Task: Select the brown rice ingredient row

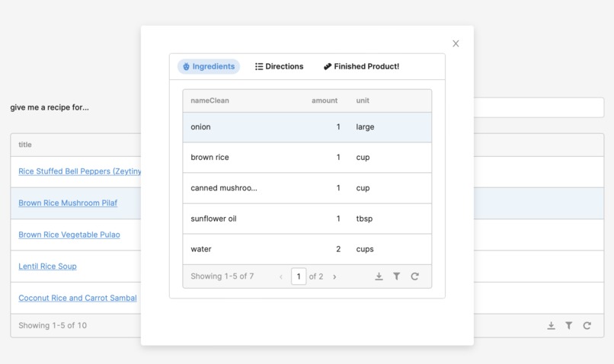Action: tap(307, 158)
